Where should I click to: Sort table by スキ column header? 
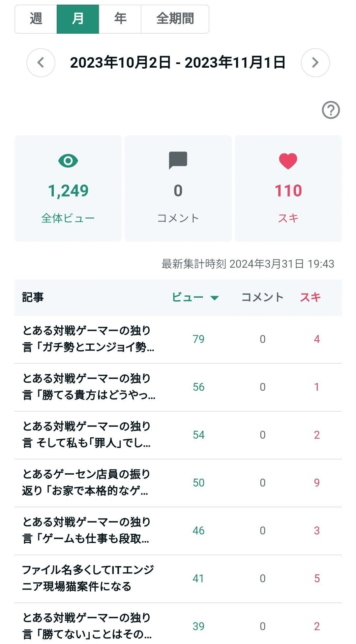pos(310,297)
